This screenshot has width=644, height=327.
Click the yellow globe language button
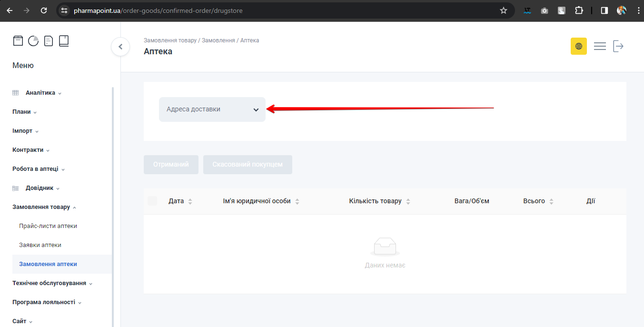[x=578, y=46]
